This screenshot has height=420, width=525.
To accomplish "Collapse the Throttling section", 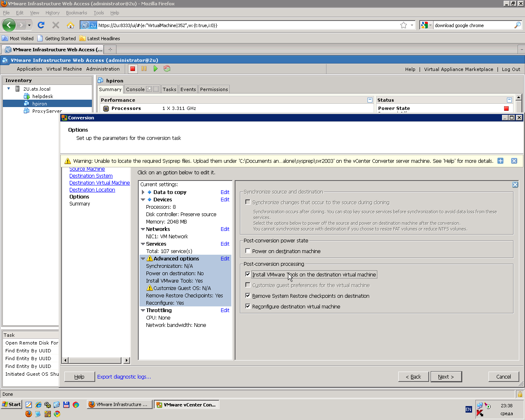I will (x=143, y=310).
